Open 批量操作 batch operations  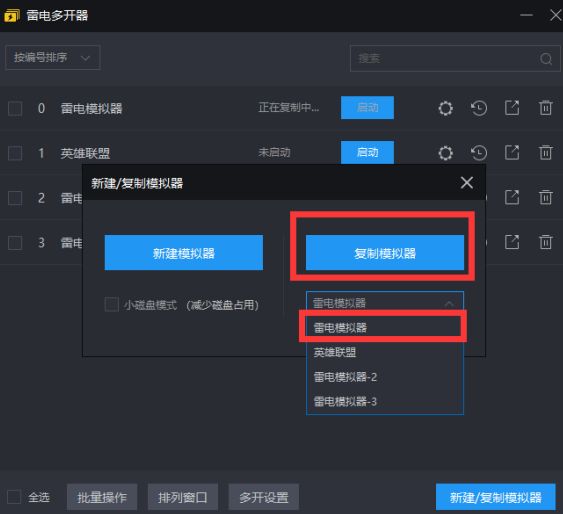click(102, 497)
